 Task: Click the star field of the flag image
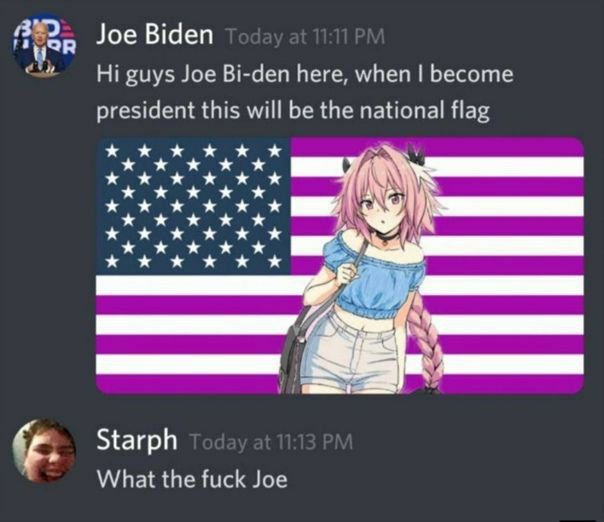[x=193, y=206]
